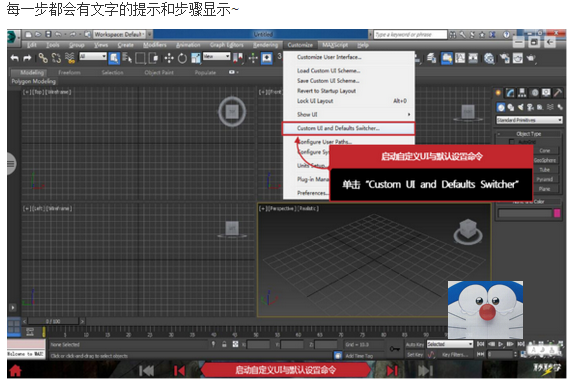
Task: Toggle the Selection Lock padlock icon
Action: tap(224, 344)
